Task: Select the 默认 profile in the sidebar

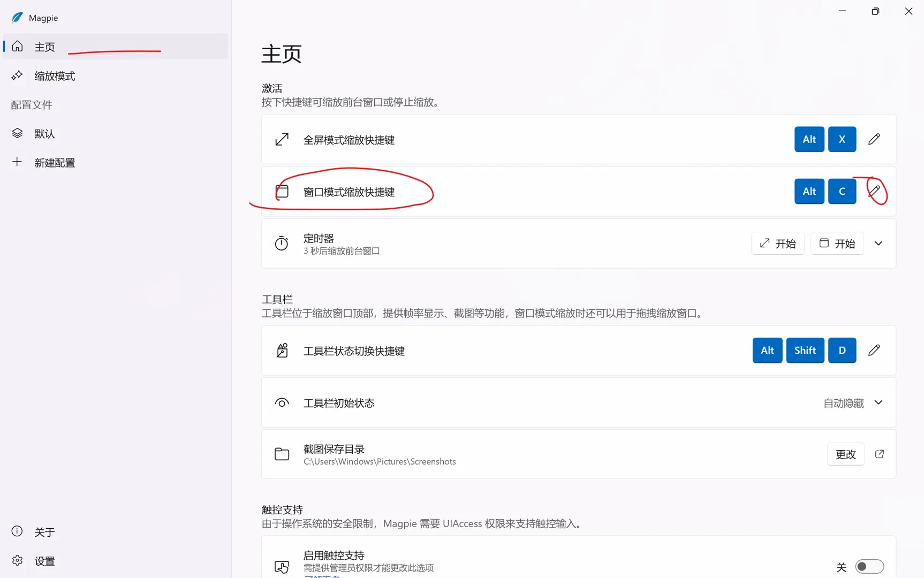Action: [x=116, y=133]
